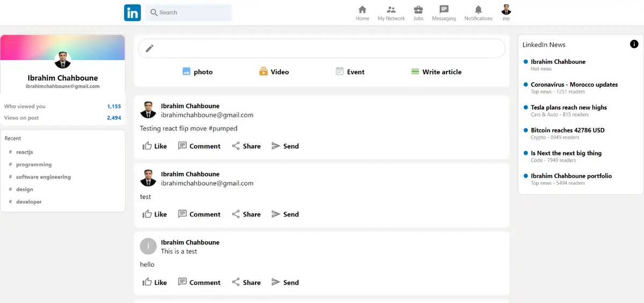The width and height of the screenshot is (644, 303).
Task: Choose Write article option
Action: (x=436, y=71)
